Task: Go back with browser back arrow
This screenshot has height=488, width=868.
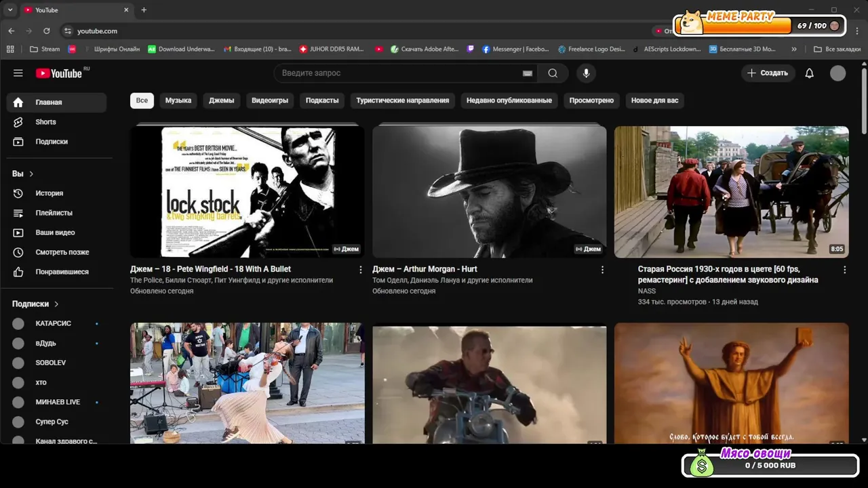Action: pos(12,30)
